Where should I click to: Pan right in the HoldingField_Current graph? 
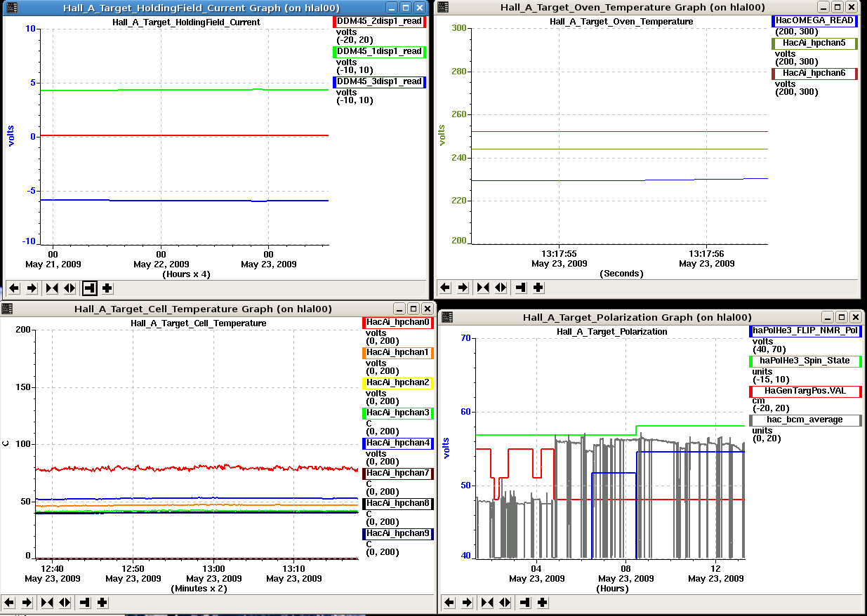pos(32,288)
